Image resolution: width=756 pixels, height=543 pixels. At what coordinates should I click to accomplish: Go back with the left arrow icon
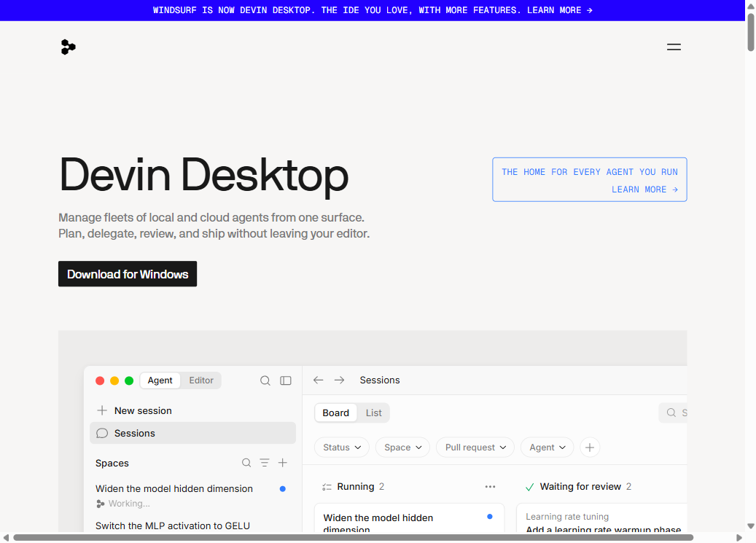tap(318, 380)
